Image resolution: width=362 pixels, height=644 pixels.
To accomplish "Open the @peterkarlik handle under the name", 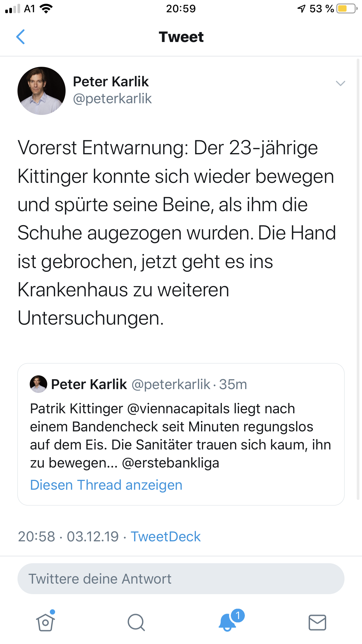I will point(112,99).
